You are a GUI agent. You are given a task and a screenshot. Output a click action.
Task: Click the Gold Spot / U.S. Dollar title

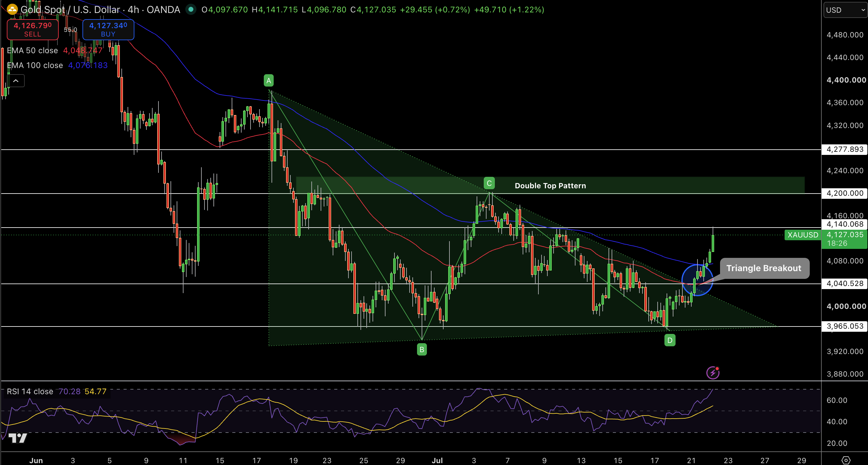click(x=100, y=10)
